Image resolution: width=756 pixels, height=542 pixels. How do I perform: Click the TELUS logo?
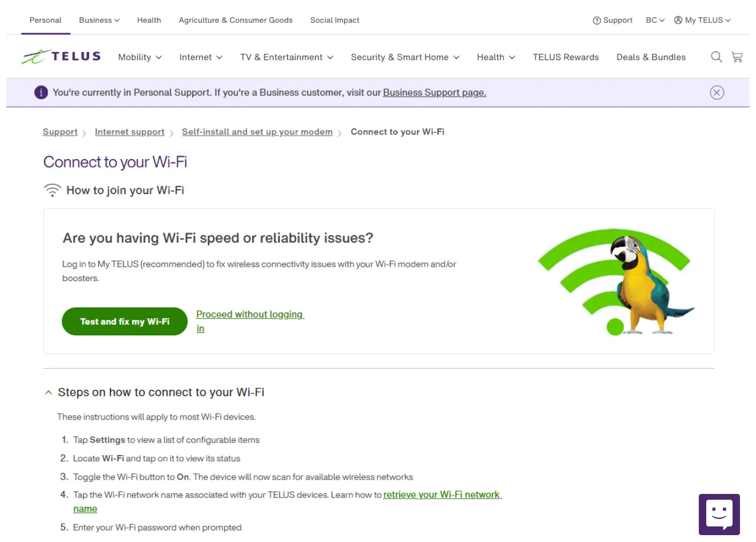61,57
